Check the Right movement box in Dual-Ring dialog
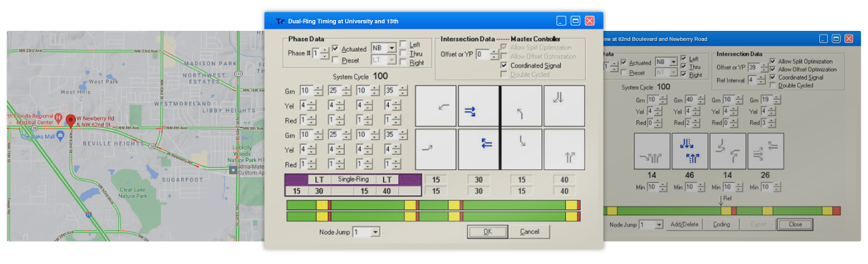Screen dimensions: 868x264 click(404, 63)
